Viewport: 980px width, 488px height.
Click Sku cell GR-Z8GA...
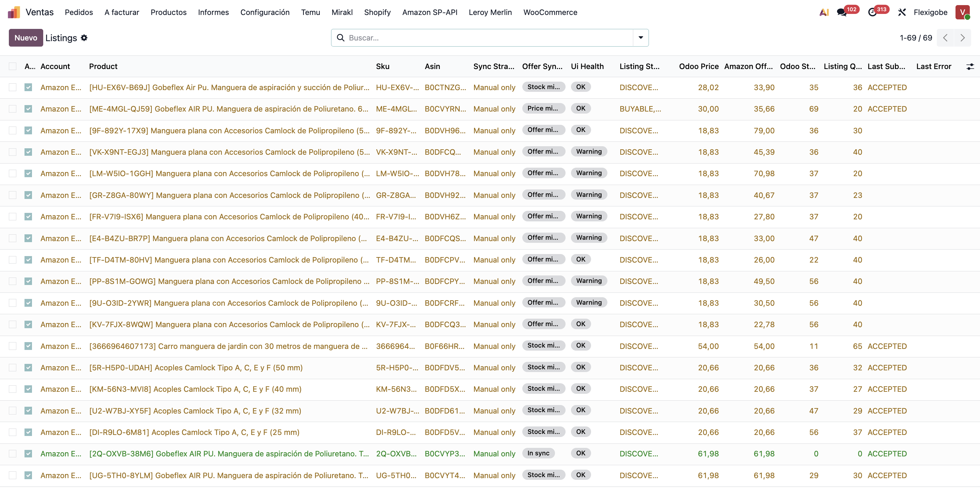pyautogui.click(x=396, y=195)
